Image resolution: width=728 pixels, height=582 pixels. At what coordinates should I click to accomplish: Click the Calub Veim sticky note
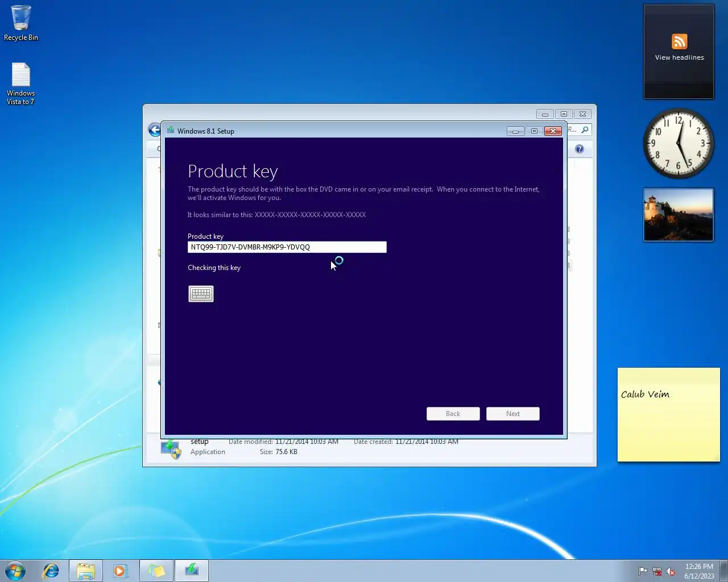pos(669,415)
